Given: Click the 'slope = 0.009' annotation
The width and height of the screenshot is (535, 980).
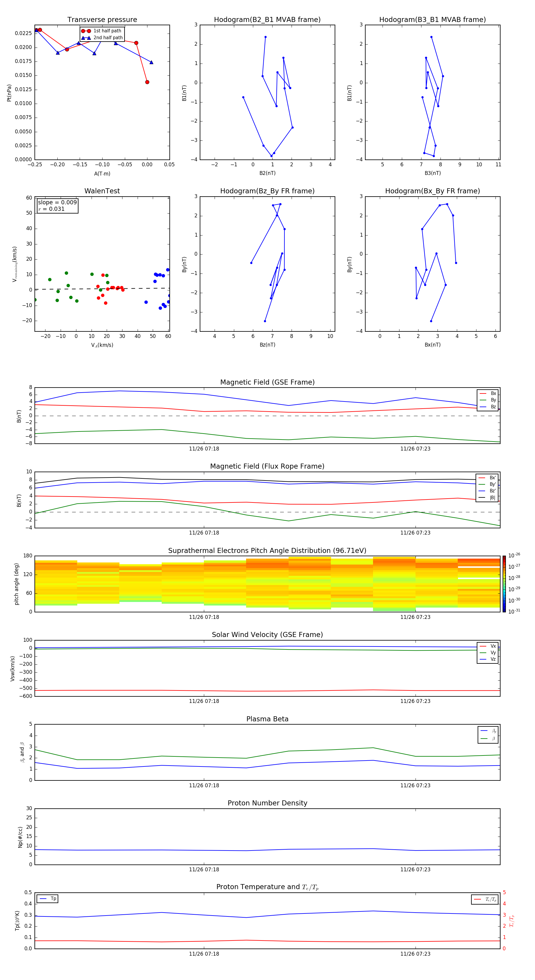Looking at the screenshot, I should coord(57,203).
